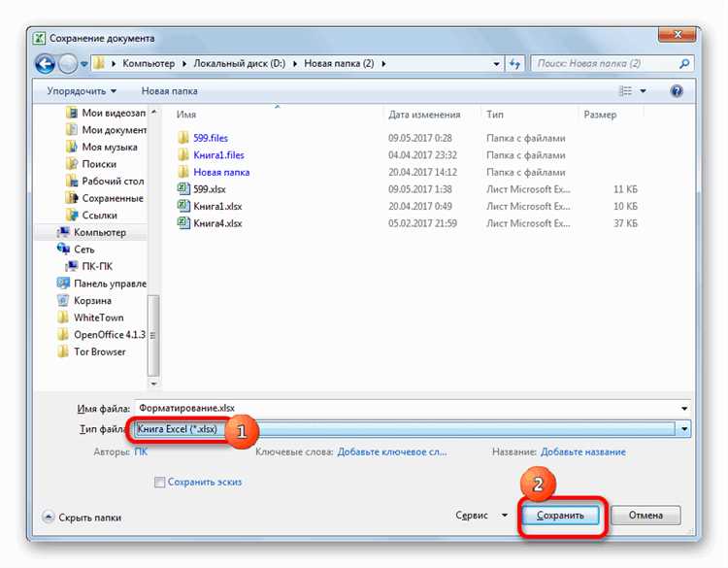This screenshot has width=728, height=568.
Task: Click Компьютер in the address bar breadcrumb
Action: [149, 64]
